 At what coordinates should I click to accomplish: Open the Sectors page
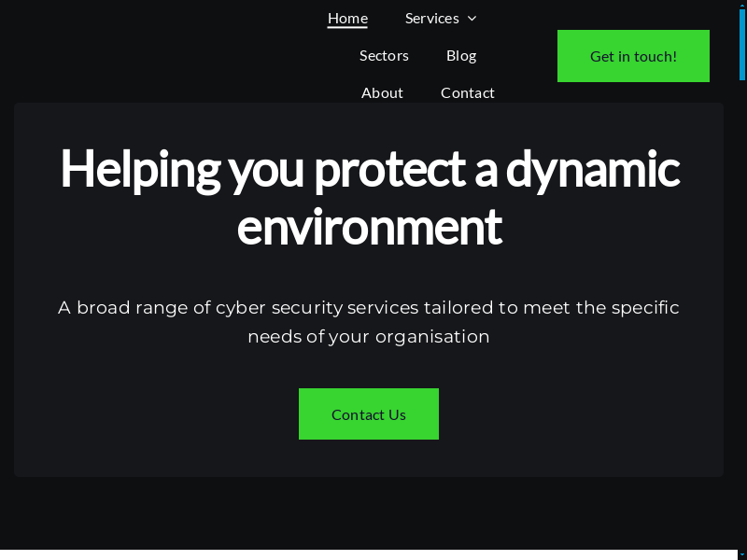[384, 56]
